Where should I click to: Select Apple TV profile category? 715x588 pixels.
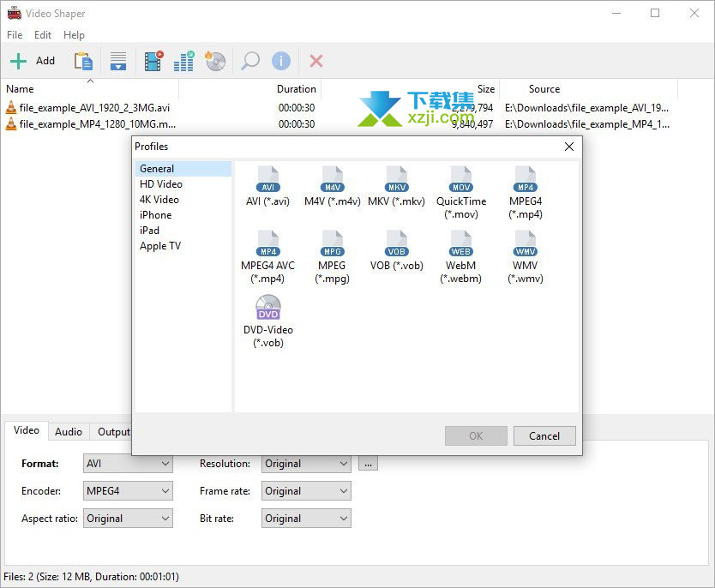pos(183,246)
